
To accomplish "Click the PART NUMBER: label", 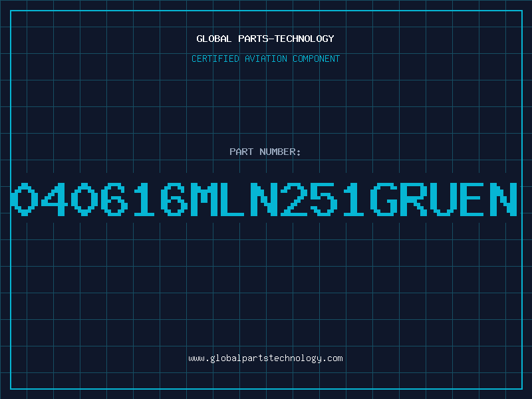I will coord(265,152).
